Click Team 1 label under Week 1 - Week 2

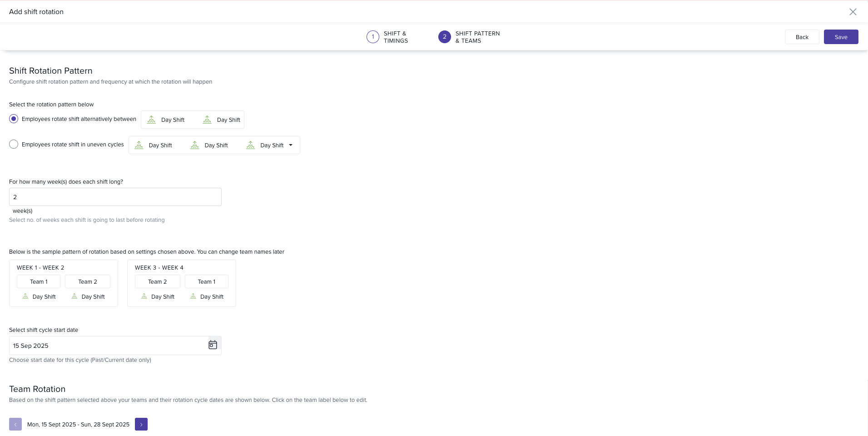click(x=39, y=281)
